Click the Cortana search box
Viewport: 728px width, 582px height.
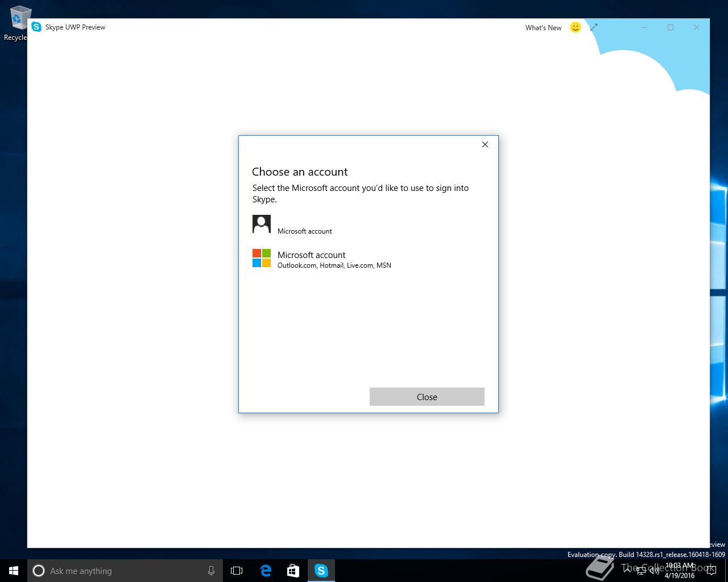pyautogui.click(x=125, y=571)
